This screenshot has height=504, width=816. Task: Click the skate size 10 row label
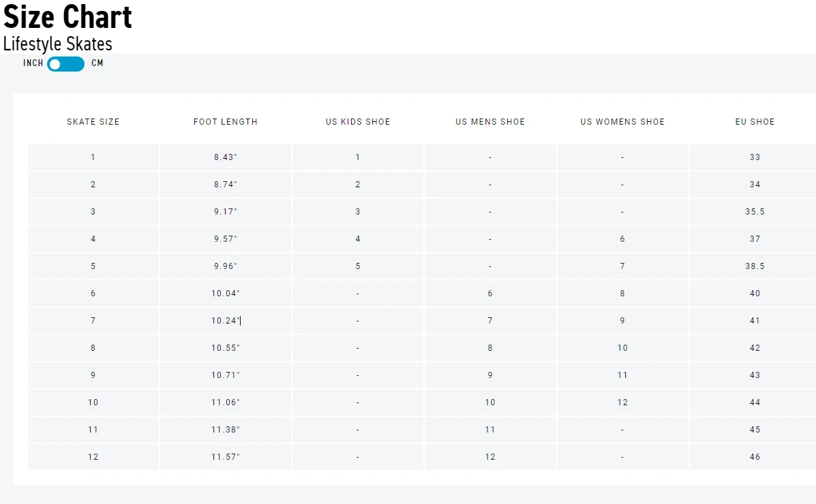click(93, 403)
